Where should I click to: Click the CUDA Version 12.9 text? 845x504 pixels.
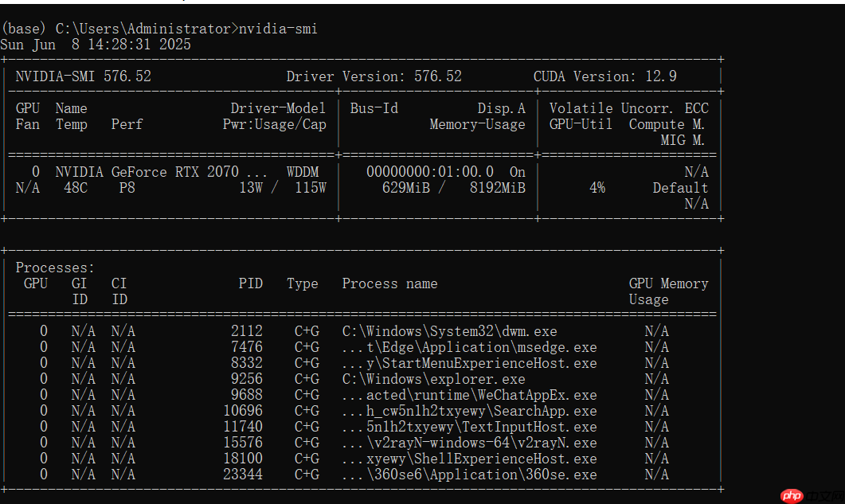604,76
